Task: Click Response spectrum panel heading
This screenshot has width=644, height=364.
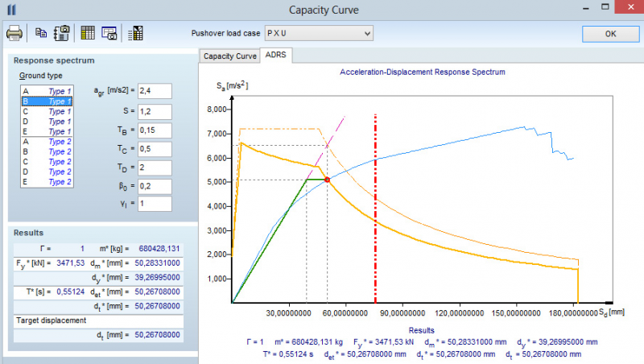Action: tap(54, 60)
